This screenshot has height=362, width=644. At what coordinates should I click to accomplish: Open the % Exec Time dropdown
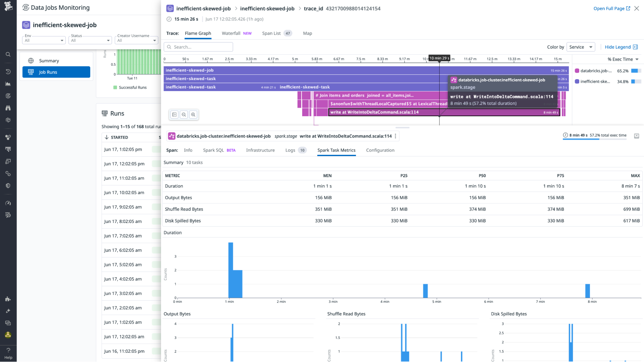pyautogui.click(x=622, y=59)
